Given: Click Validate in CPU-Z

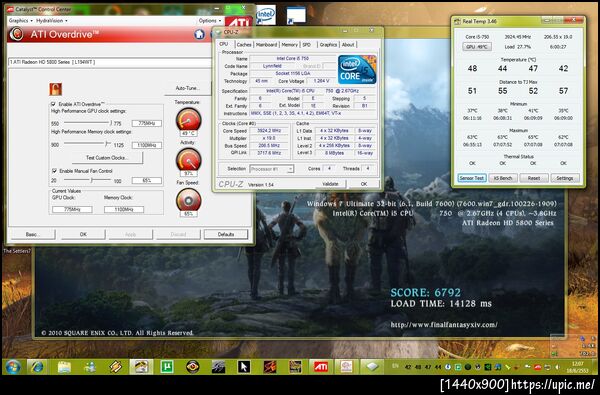Looking at the screenshot, I should tap(330, 184).
